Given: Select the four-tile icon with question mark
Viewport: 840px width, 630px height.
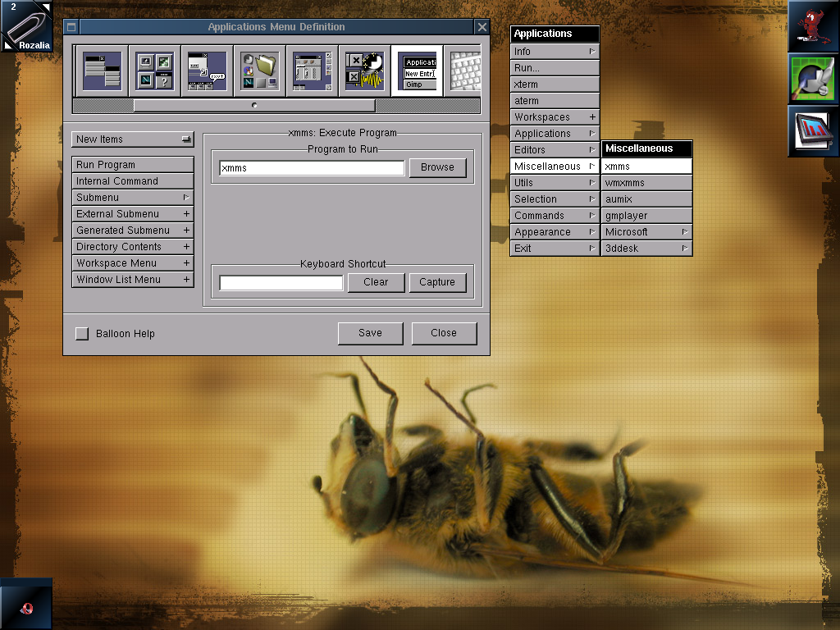Looking at the screenshot, I should pyautogui.click(x=154, y=71).
